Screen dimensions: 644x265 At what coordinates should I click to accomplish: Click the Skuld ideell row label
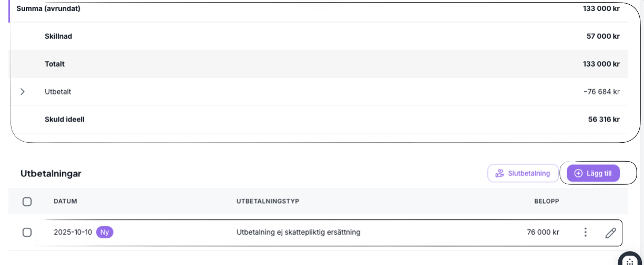click(x=65, y=120)
